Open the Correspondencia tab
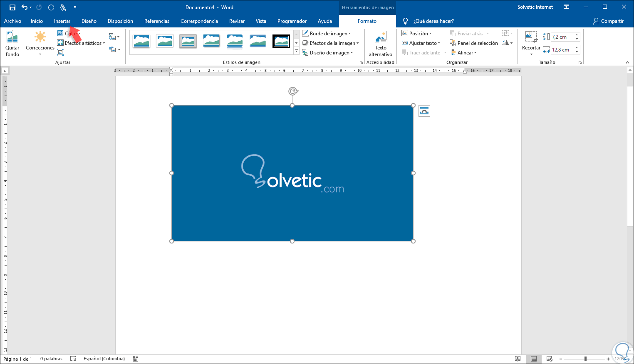The width and height of the screenshot is (634, 364). click(199, 21)
